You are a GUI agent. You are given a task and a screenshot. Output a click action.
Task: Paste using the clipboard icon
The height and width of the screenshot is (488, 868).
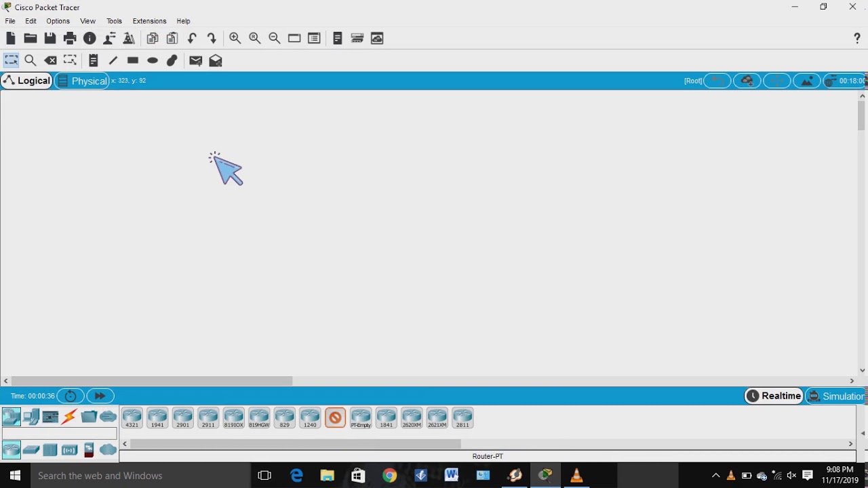[172, 39]
